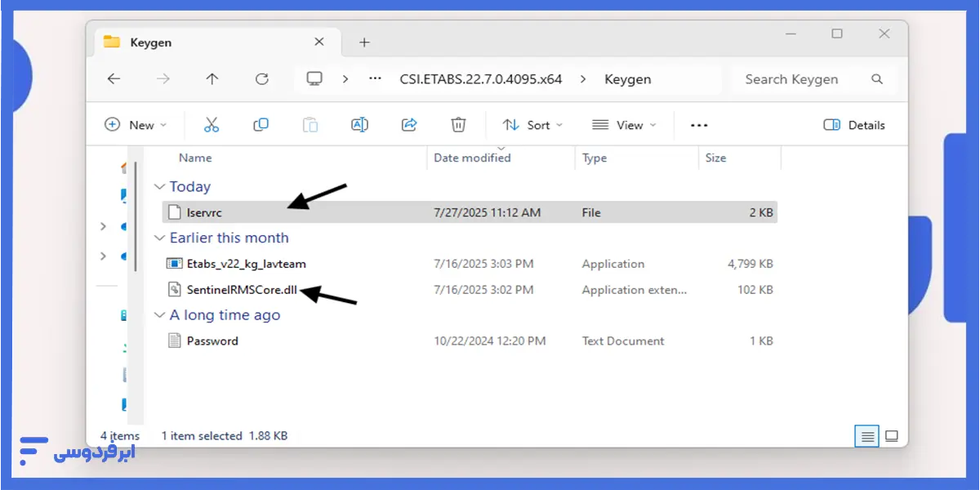Screen dimensions: 980x490
Task: Add a new tab
Action: [x=364, y=42]
